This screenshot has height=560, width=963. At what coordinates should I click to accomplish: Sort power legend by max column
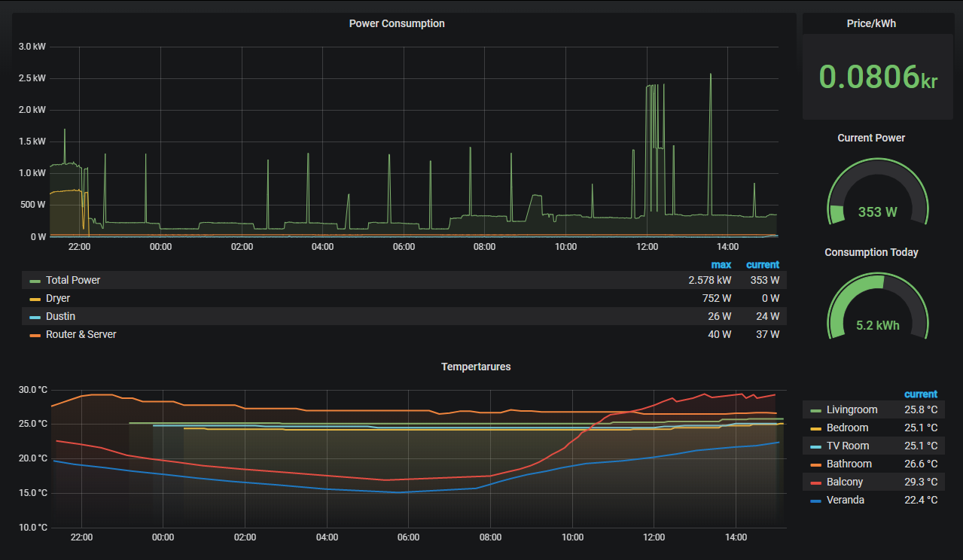721,264
